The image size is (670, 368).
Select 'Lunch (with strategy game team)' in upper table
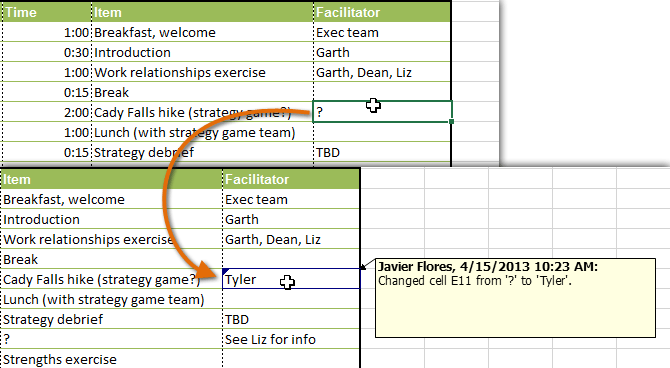coord(202,133)
